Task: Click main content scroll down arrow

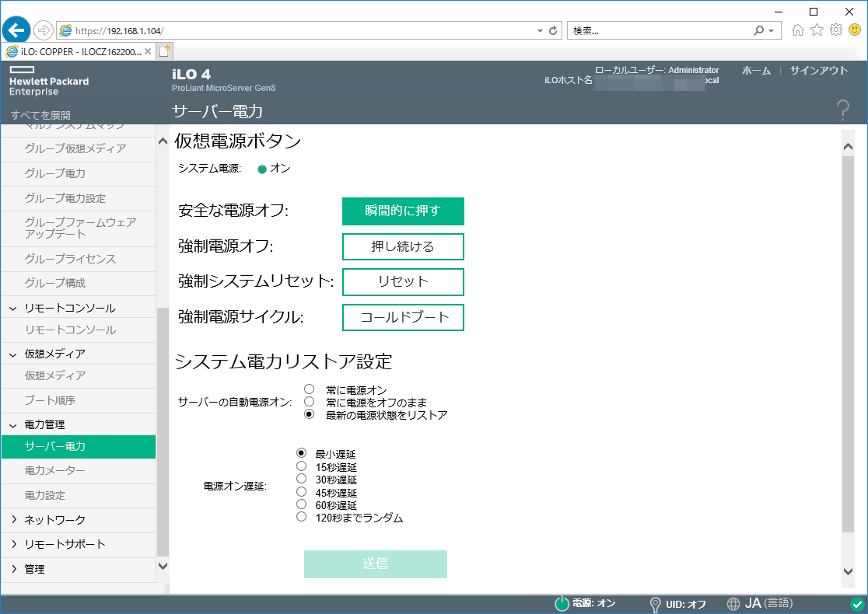Action: (x=848, y=571)
